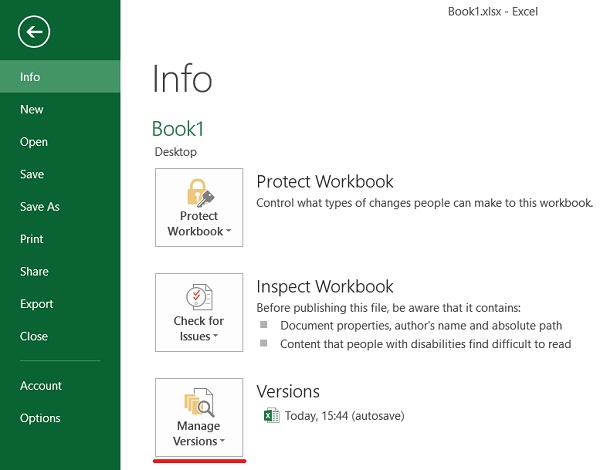
Task: Click 'Document properties, author's name' line
Action: [x=421, y=326]
